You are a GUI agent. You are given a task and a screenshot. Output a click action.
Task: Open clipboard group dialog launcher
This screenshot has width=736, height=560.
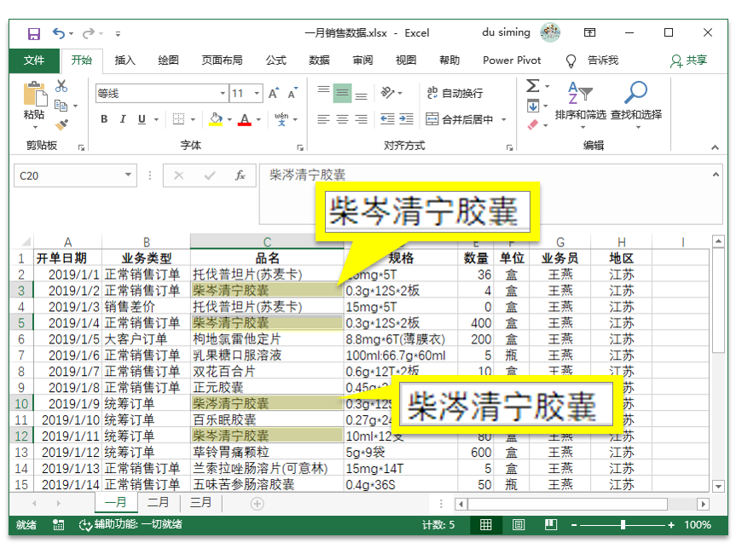(x=81, y=147)
